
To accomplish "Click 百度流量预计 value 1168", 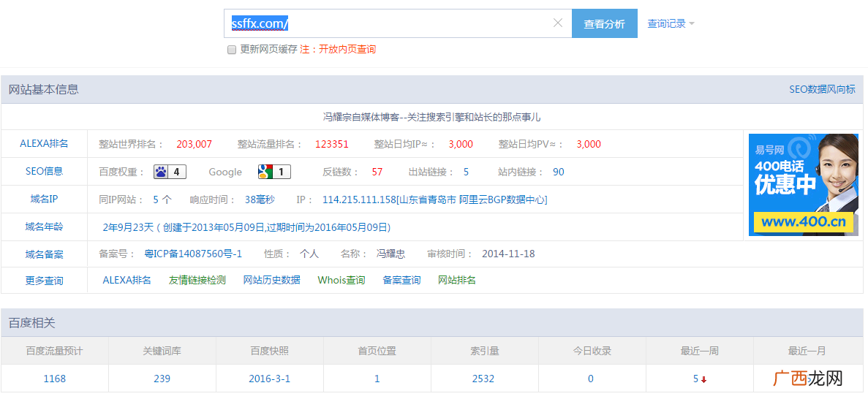I will click(x=55, y=379).
